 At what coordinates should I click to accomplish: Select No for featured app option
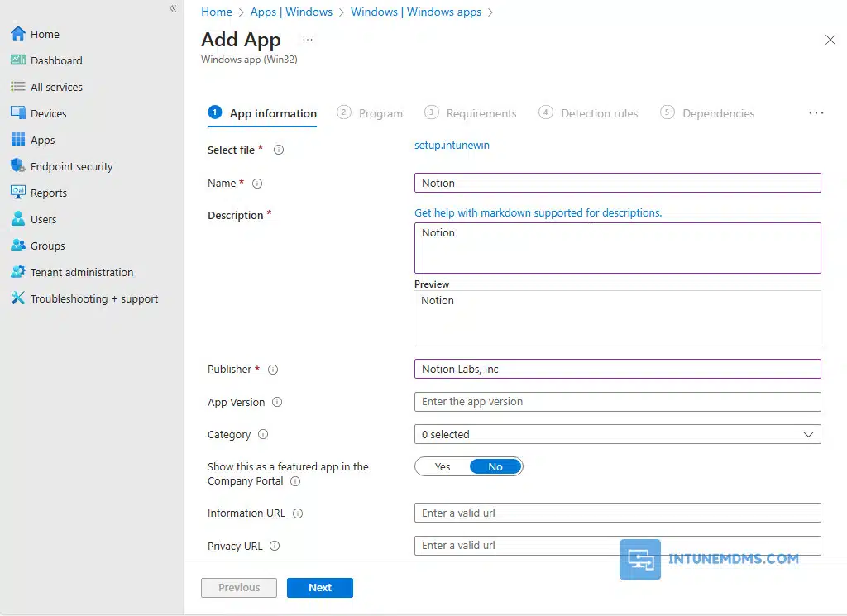click(x=495, y=467)
